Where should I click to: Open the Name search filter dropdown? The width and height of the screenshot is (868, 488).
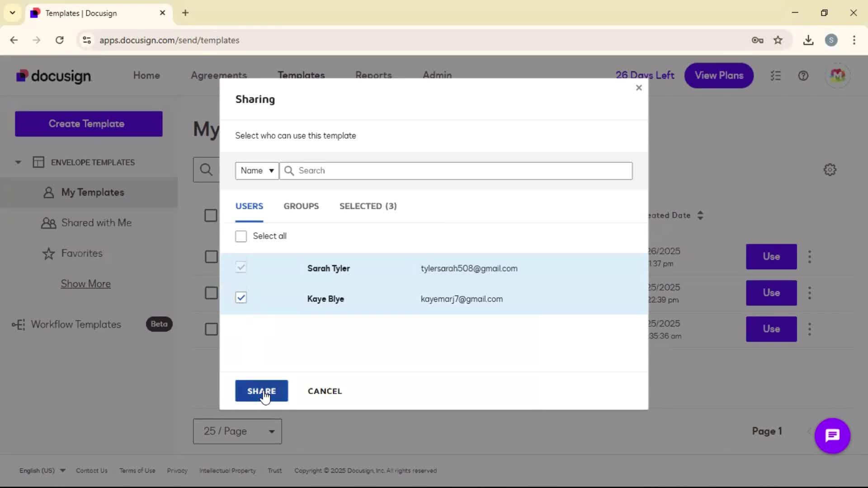pyautogui.click(x=256, y=171)
